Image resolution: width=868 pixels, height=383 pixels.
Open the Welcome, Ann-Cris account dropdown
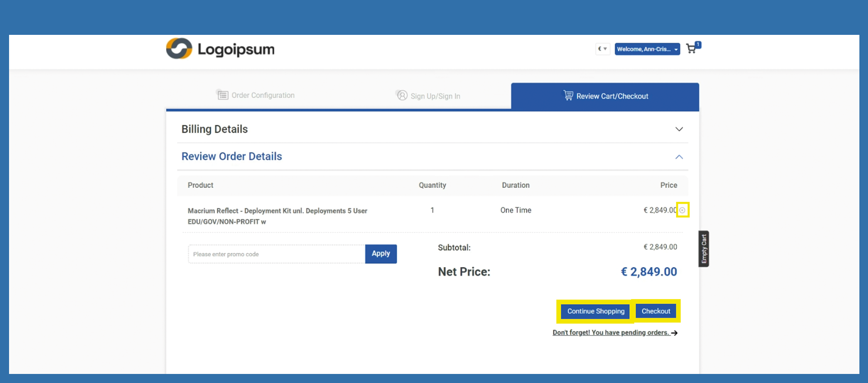[x=647, y=49]
